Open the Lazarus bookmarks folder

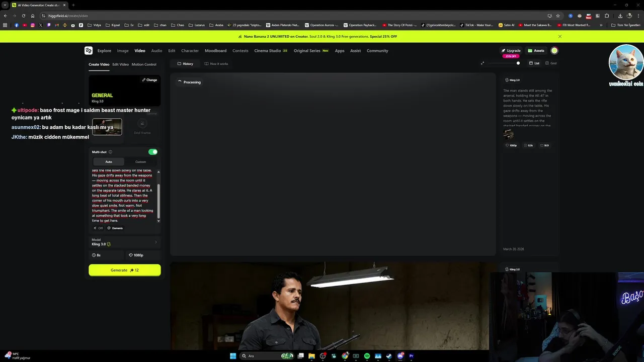point(197,25)
